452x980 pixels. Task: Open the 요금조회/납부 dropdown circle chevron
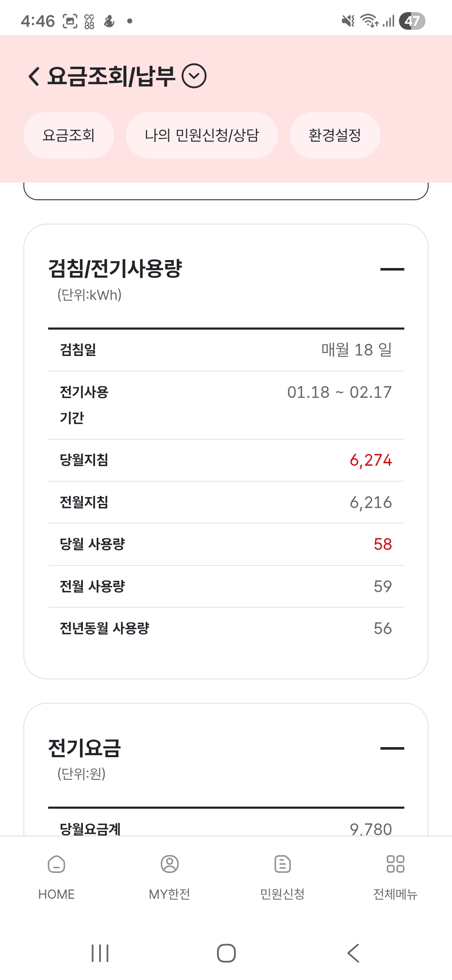pyautogui.click(x=194, y=76)
